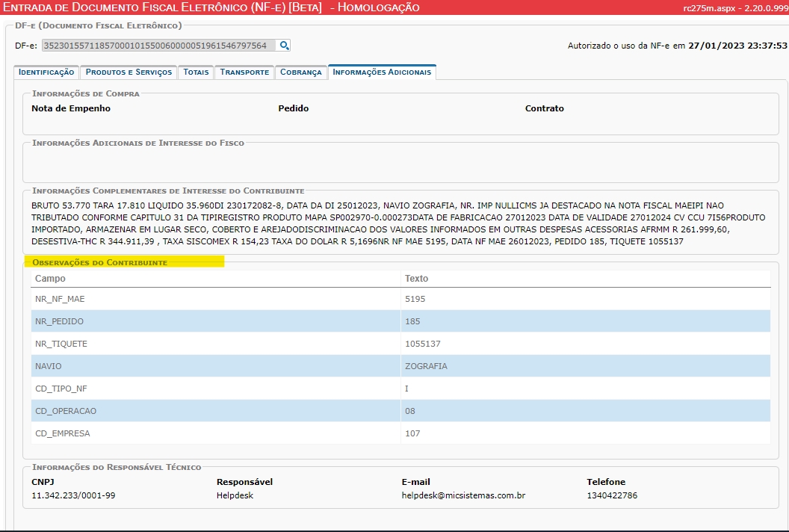Select the CD_EMPRESA field cell

(x=216, y=433)
